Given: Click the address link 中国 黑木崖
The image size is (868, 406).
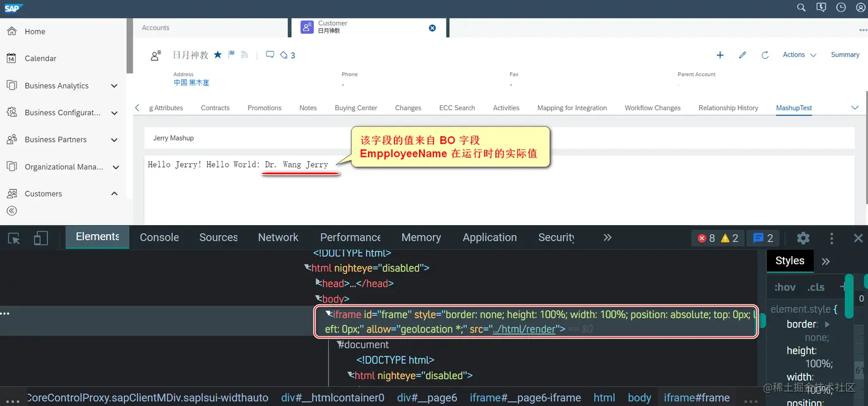Looking at the screenshot, I should click(x=191, y=83).
